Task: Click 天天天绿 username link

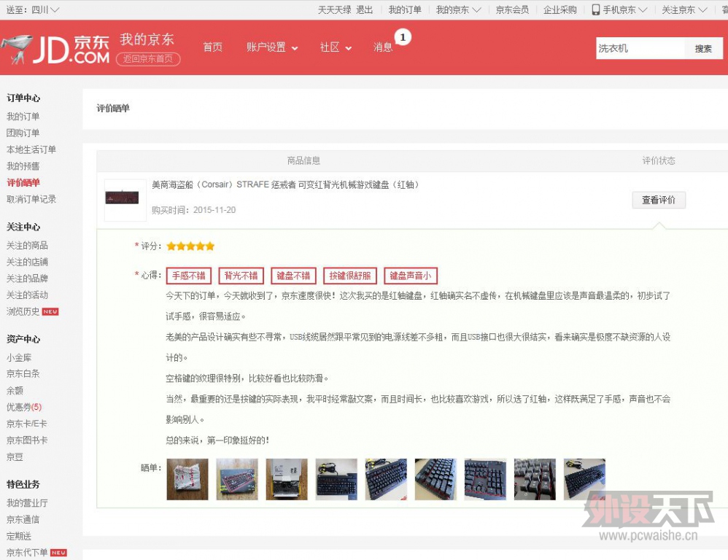Action: 334,9
